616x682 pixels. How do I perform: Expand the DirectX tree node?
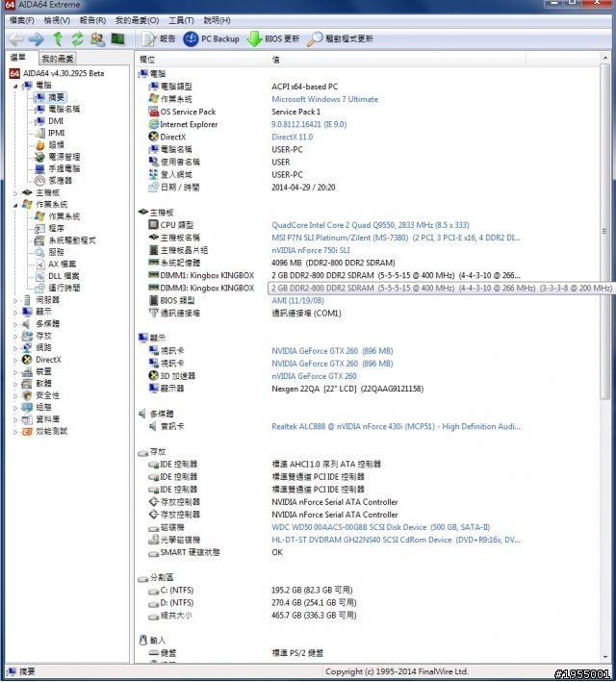coord(15,360)
